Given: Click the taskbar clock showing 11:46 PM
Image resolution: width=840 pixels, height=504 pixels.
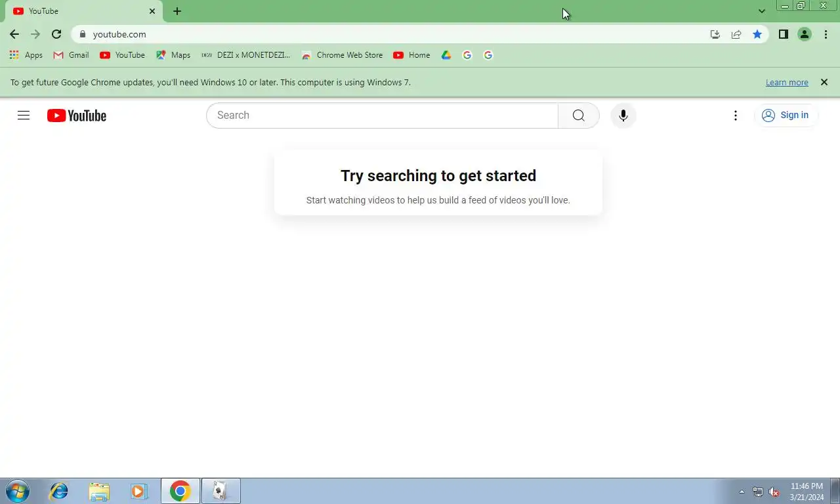Looking at the screenshot, I should click(x=807, y=492).
